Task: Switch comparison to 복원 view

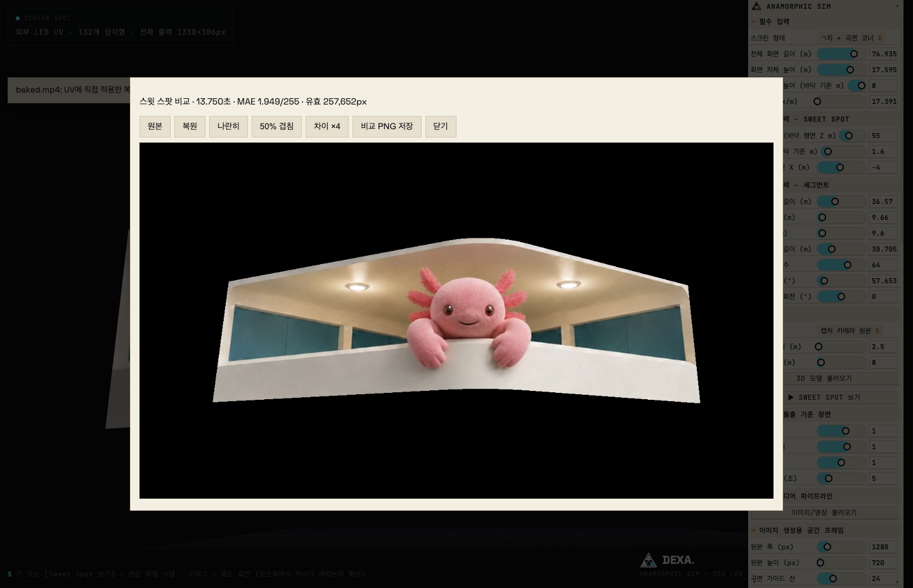Action: 190,126
